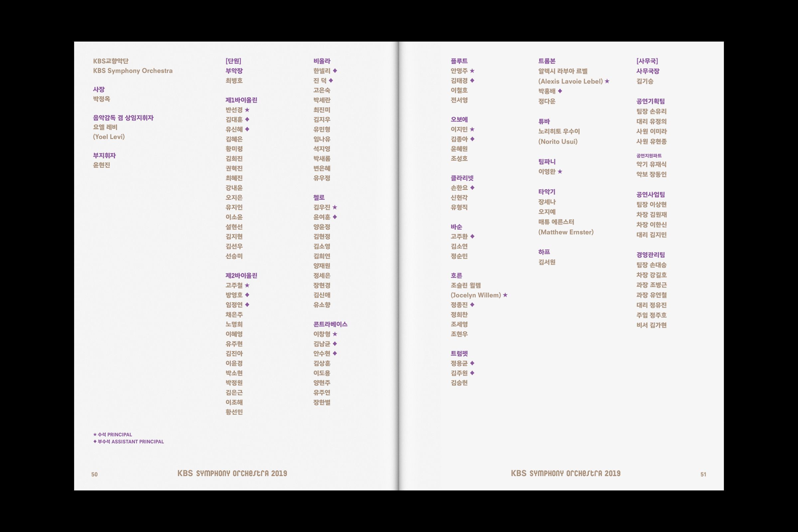Click the star next to 김우진
Screen dimensions: 798x532
pos(335,207)
